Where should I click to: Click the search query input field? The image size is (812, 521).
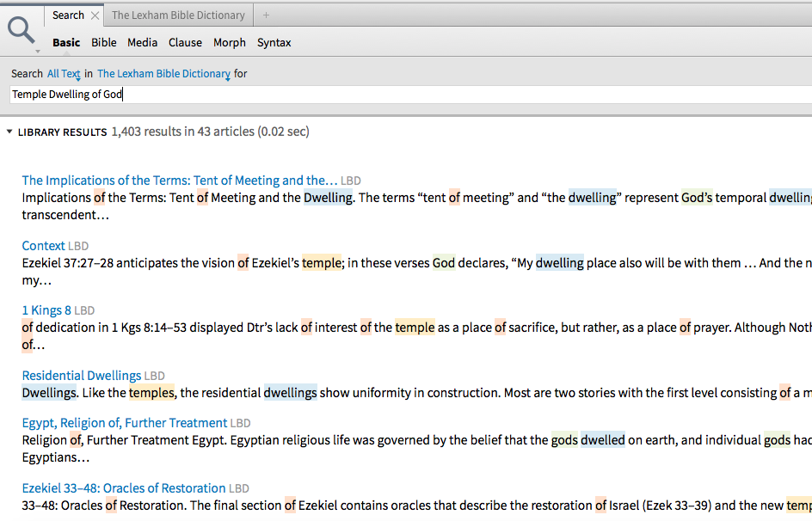(x=410, y=95)
